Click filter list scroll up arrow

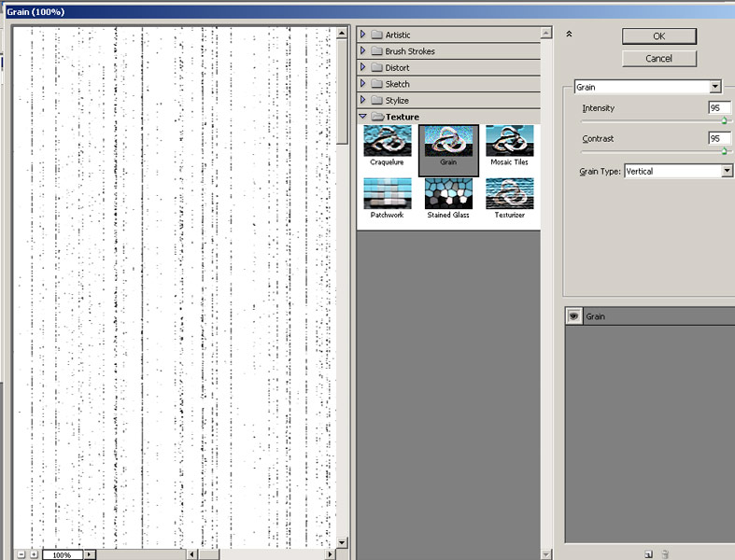[x=545, y=33]
